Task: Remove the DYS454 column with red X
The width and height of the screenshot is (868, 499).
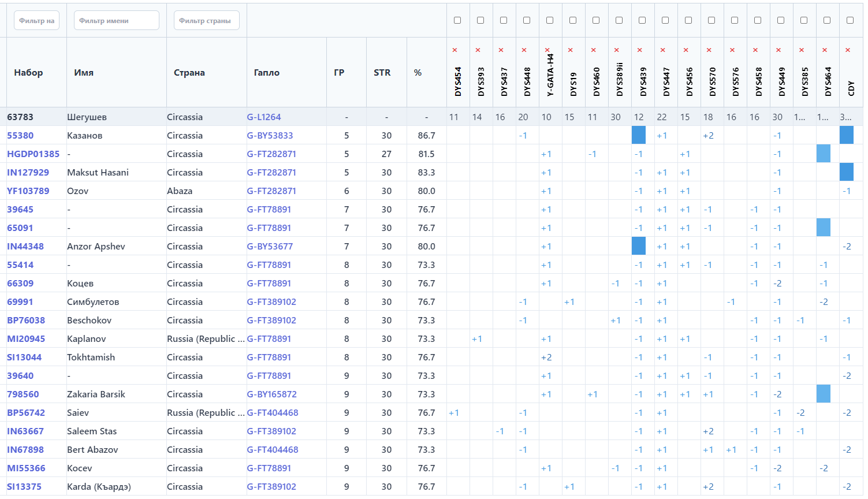Action: (x=455, y=50)
